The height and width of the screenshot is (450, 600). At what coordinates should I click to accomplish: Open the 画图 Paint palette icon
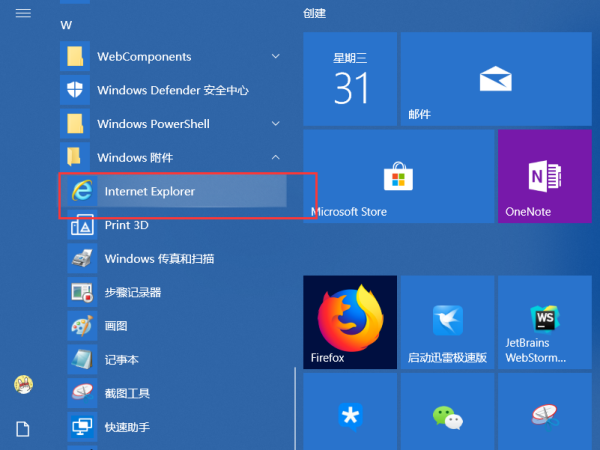tap(82, 326)
